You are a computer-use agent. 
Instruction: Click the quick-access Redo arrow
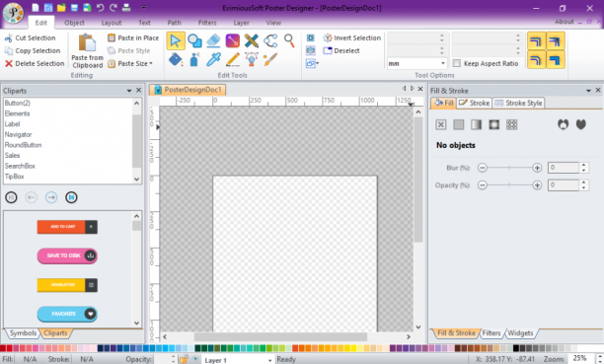[x=113, y=8]
